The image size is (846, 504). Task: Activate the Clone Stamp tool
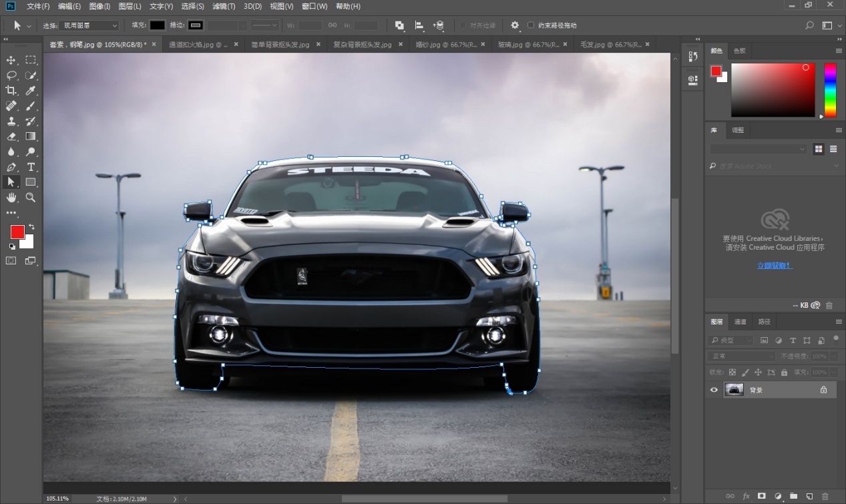point(11,121)
